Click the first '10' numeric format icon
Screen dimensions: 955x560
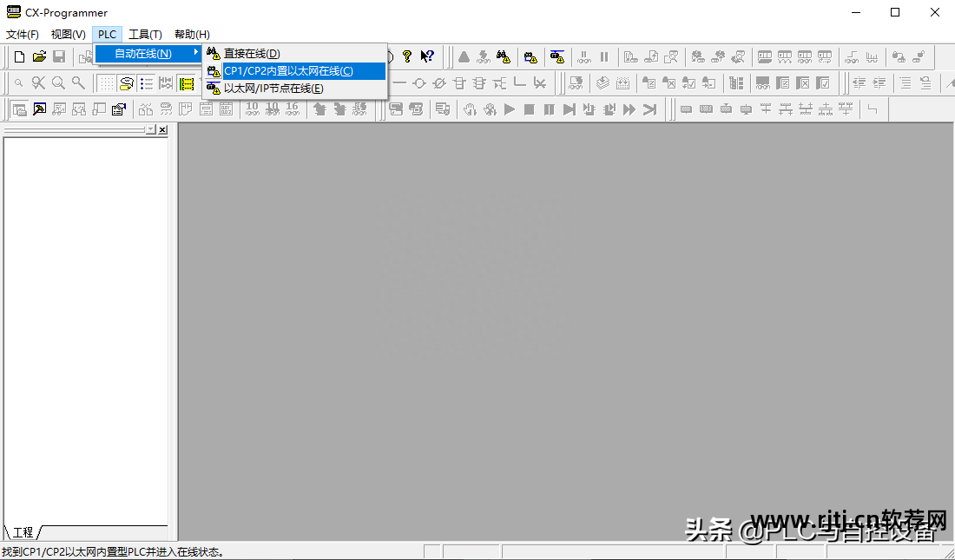[252, 109]
